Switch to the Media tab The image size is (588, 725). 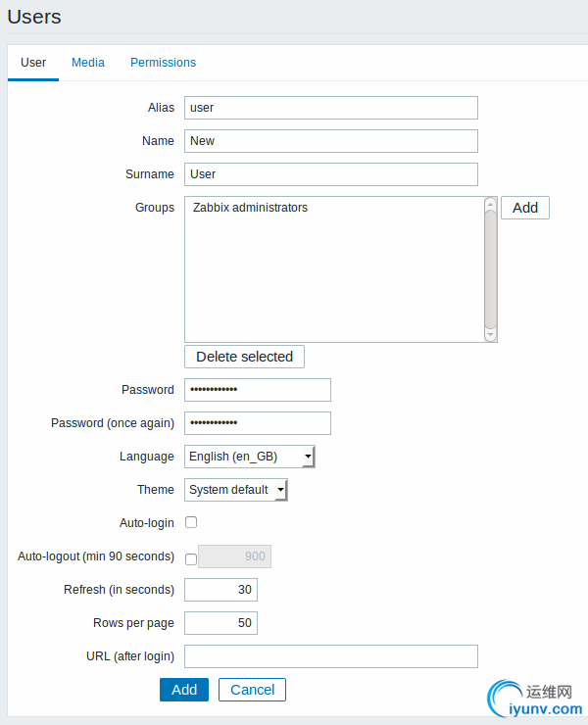[x=88, y=63]
